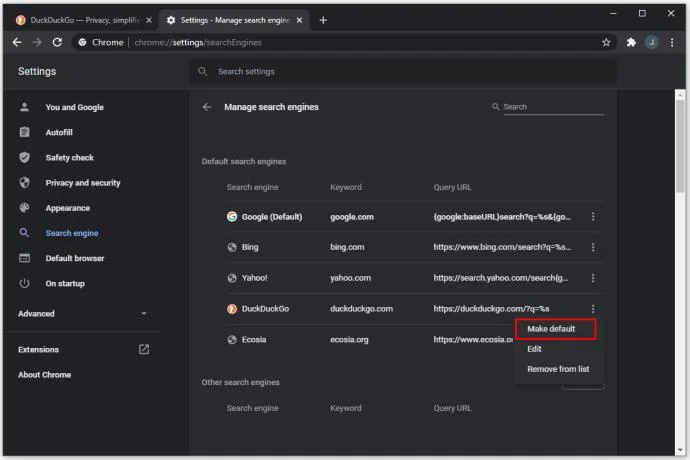This screenshot has width=690, height=460.
Task: Open Safety check section
Action: [x=70, y=158]
